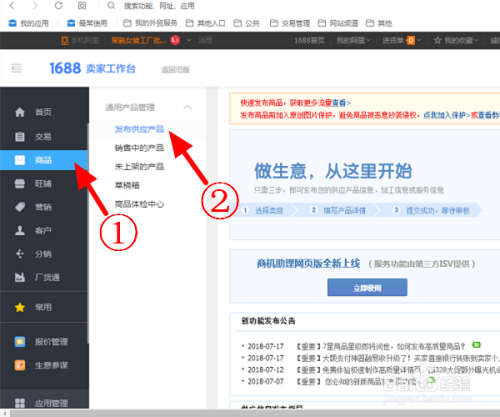The image size is (500, 417).
Task: Open 旺铺 in the left sidebar
Action: click(44, 184)
